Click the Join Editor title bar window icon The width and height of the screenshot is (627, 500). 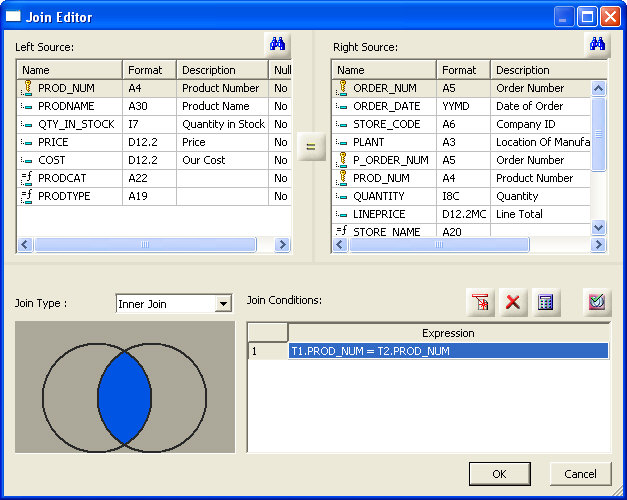click(13, 16)
